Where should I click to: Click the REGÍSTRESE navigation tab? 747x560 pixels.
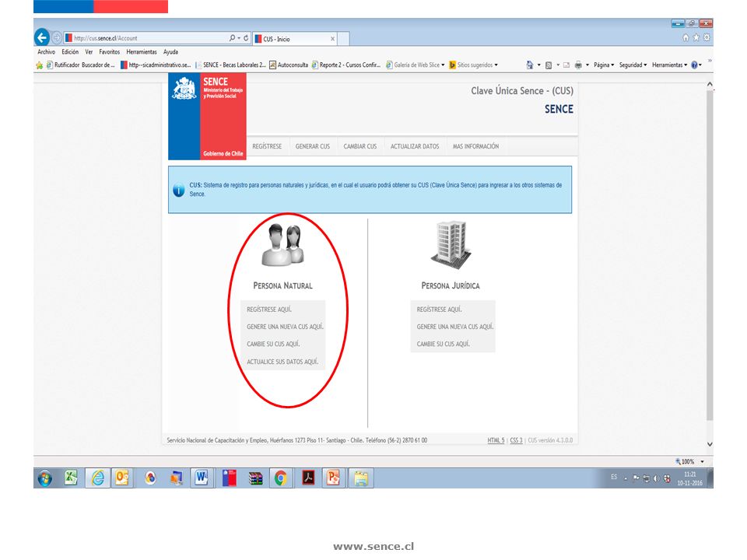267,147
